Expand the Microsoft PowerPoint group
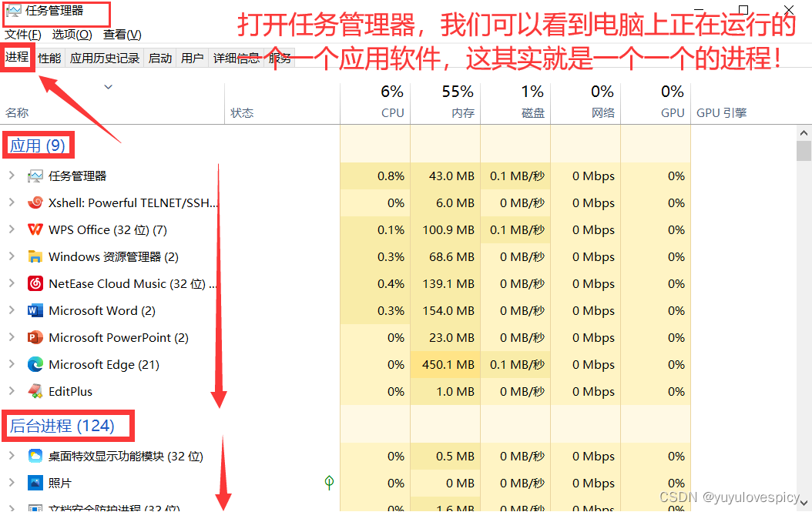The width and height of the screenshot is (812, 512). [12, 337]
